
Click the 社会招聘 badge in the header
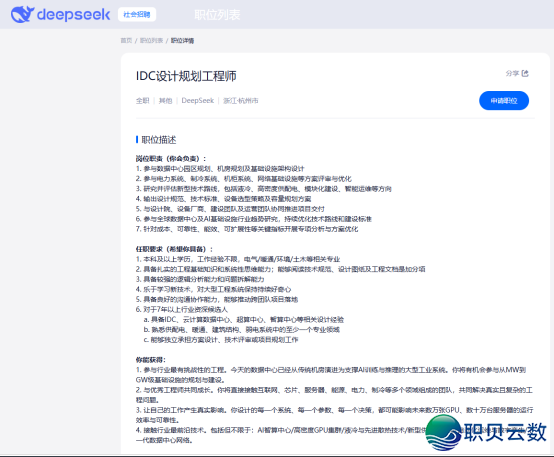(137, 14)
